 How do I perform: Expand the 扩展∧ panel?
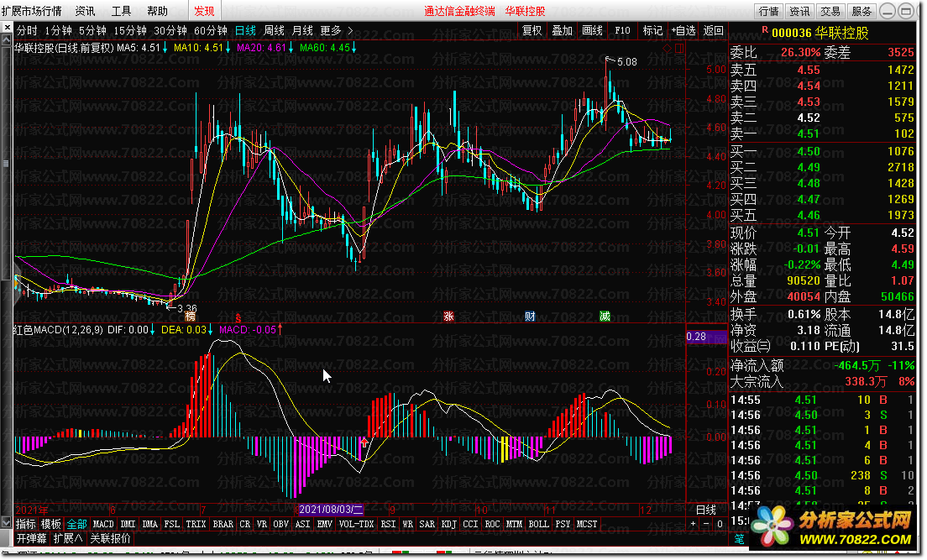(67, 538)
